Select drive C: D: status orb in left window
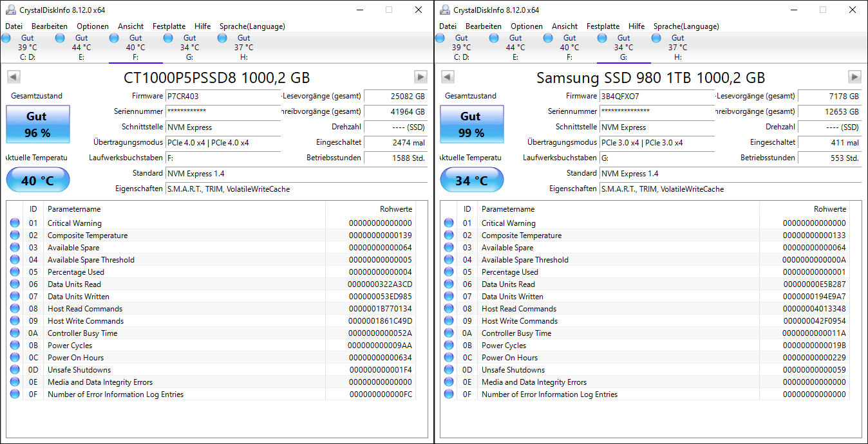The height and width of the screenshot is (444, 868). tap(6, 38)
